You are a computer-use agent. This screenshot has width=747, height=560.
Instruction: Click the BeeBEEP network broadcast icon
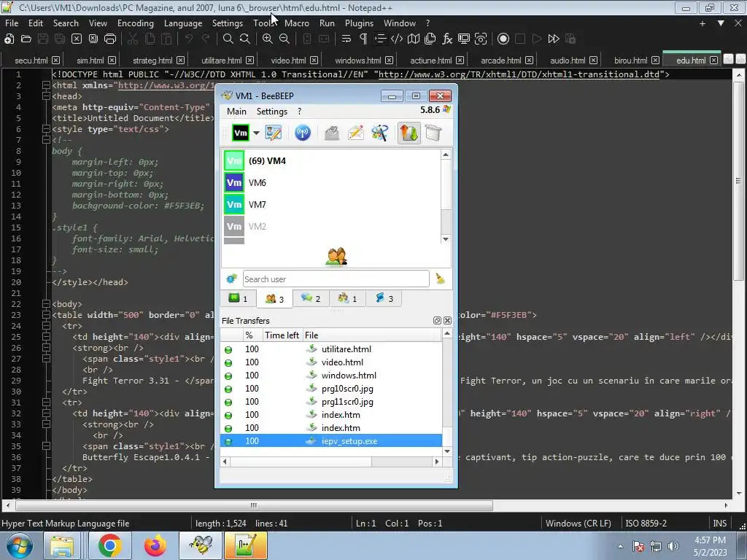coord(303,133)
